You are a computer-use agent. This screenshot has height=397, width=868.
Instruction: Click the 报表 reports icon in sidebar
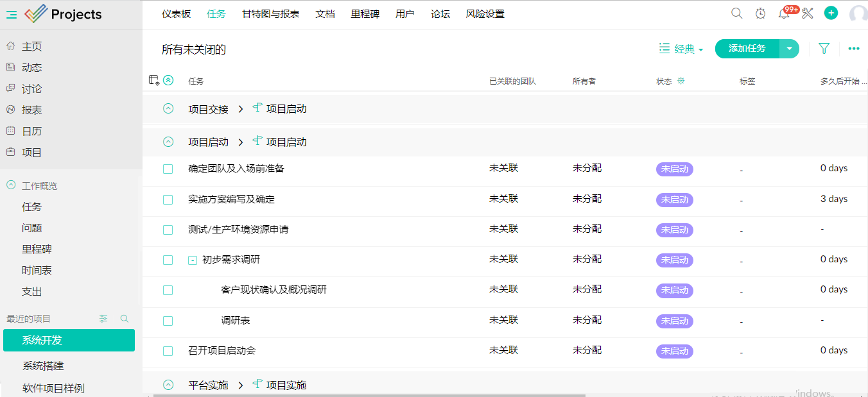[x=10, y=110]
